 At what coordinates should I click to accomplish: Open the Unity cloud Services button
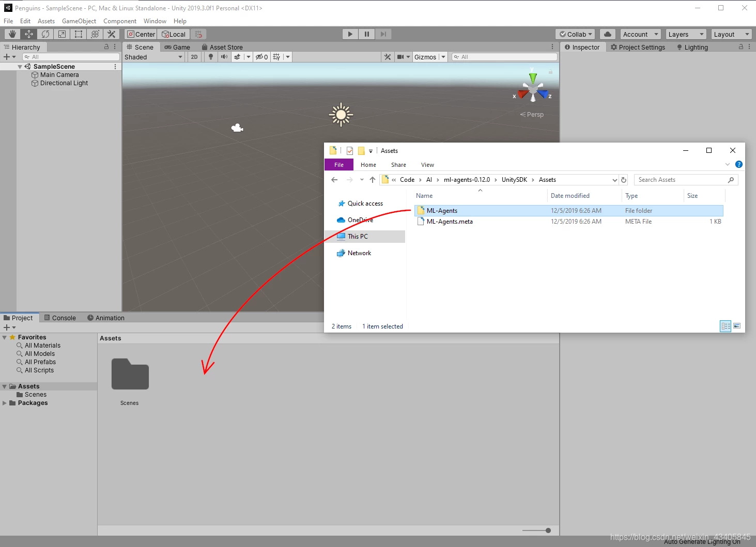click(x=608, y=34)
